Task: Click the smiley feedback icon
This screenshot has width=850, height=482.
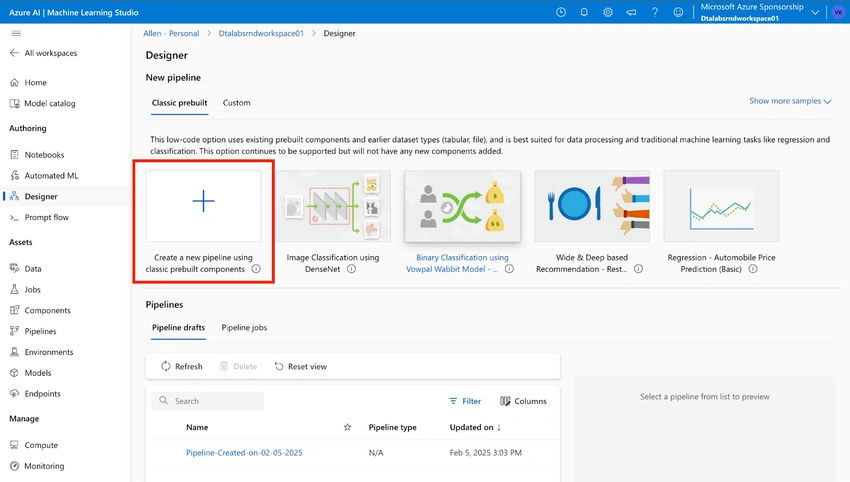Action: [x=678, y=12]
